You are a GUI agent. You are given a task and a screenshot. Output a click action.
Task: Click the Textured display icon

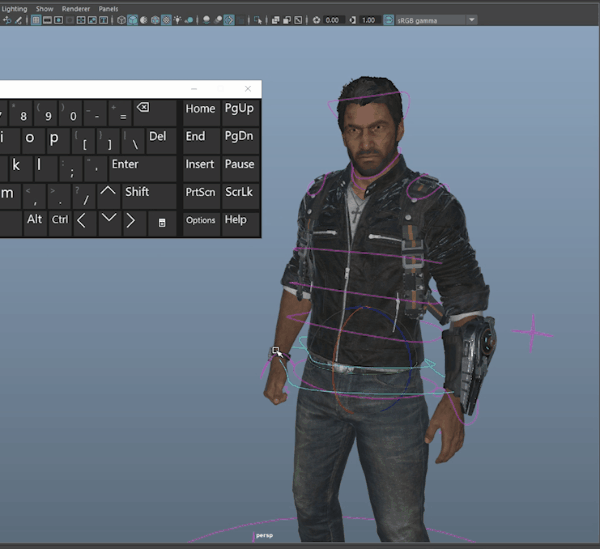pyautogui.click(x=166, y=20)
